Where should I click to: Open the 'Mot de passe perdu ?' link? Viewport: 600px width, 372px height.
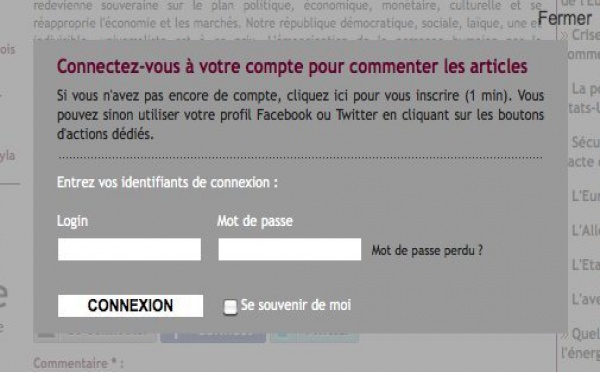(427, 250)
